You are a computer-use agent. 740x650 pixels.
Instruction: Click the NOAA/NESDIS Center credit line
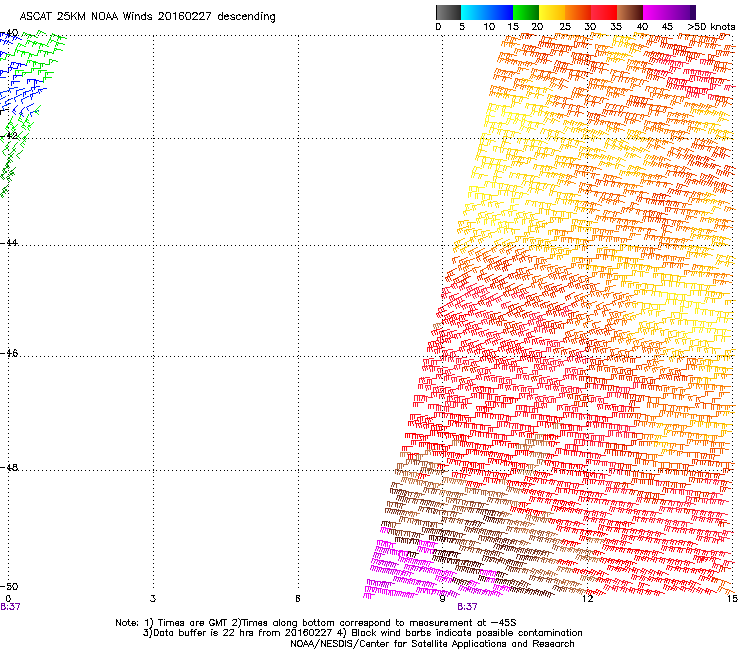click(432, 644)
